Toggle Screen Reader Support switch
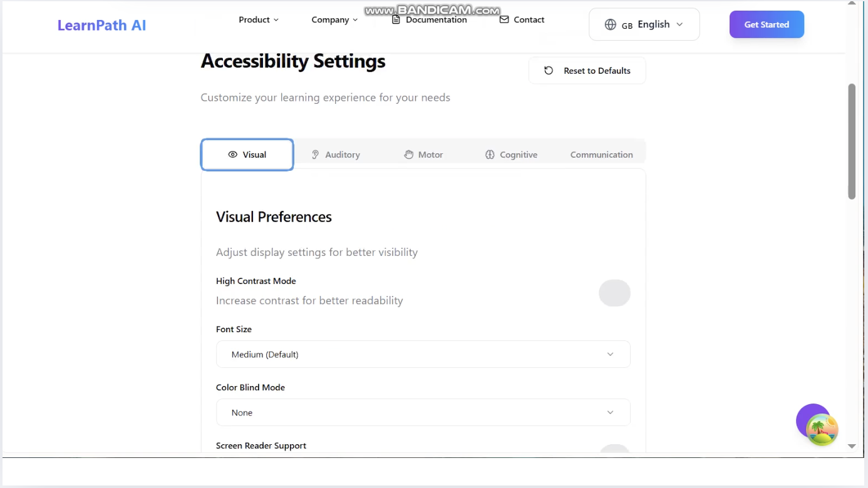Screen dimensions: 868x488 tap(614, 449)
